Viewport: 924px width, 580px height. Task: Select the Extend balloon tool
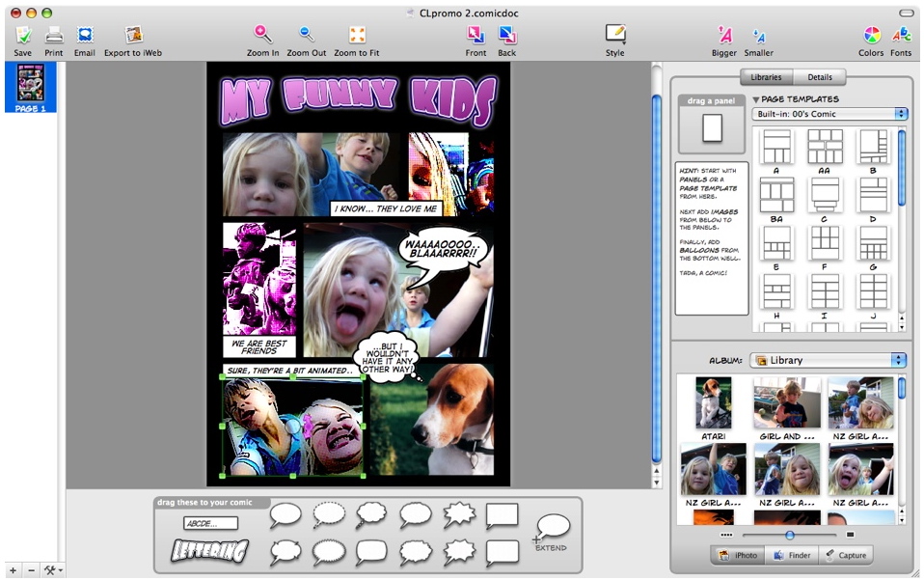coord(552,532)
